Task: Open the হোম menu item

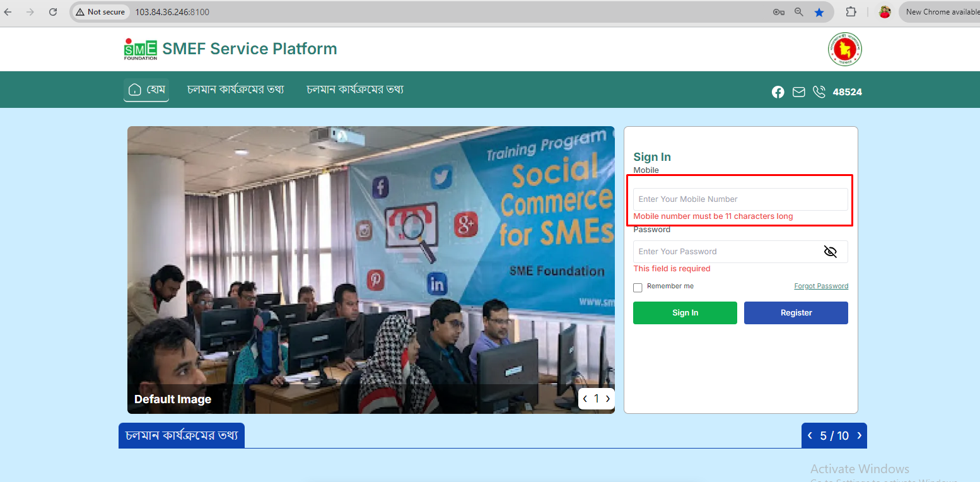Action: 146,90
